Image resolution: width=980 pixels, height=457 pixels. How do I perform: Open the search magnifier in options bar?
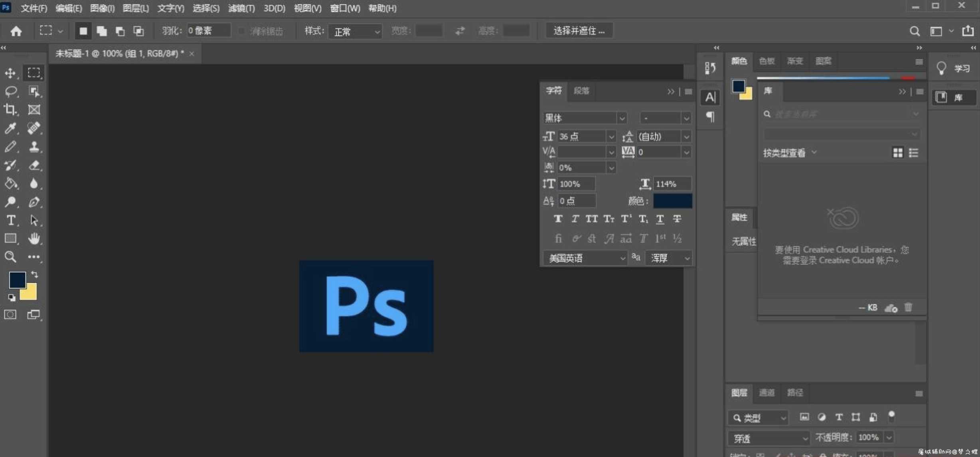915,31
